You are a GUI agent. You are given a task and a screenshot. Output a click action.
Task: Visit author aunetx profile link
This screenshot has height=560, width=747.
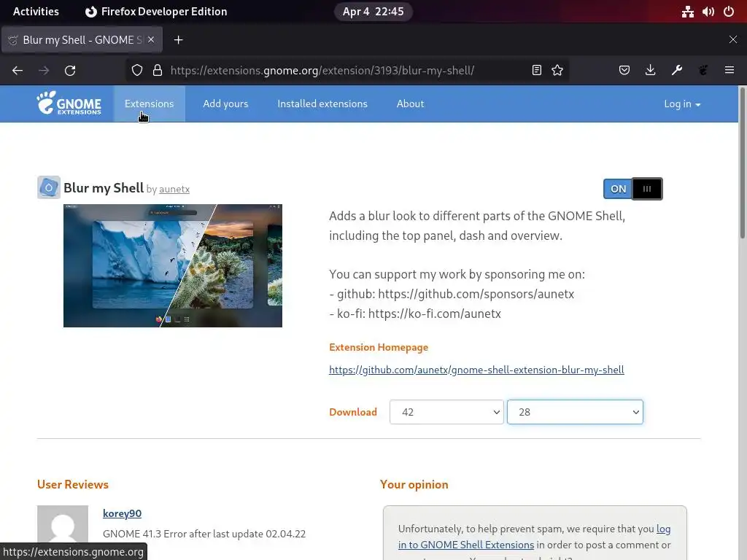point(174,189)
